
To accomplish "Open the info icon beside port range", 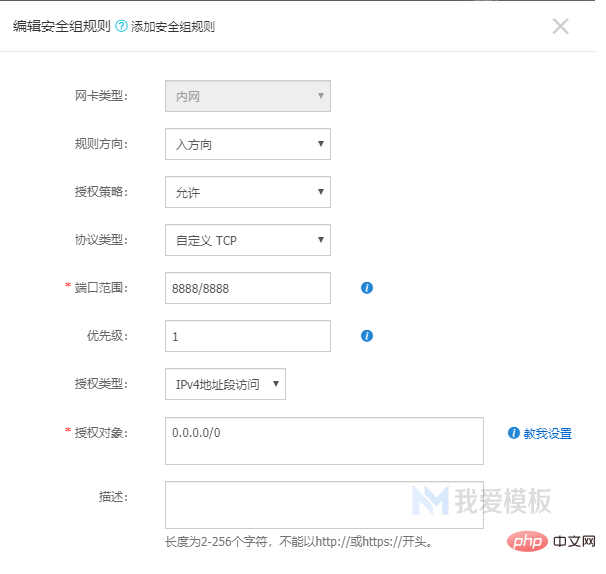I will pyautogui.click(x=366, y=288).
